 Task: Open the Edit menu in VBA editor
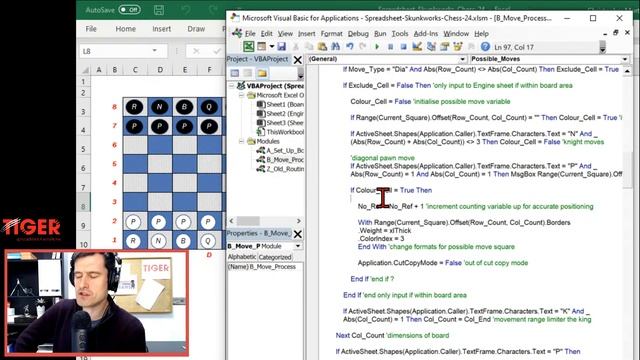[x=267, y=33]
